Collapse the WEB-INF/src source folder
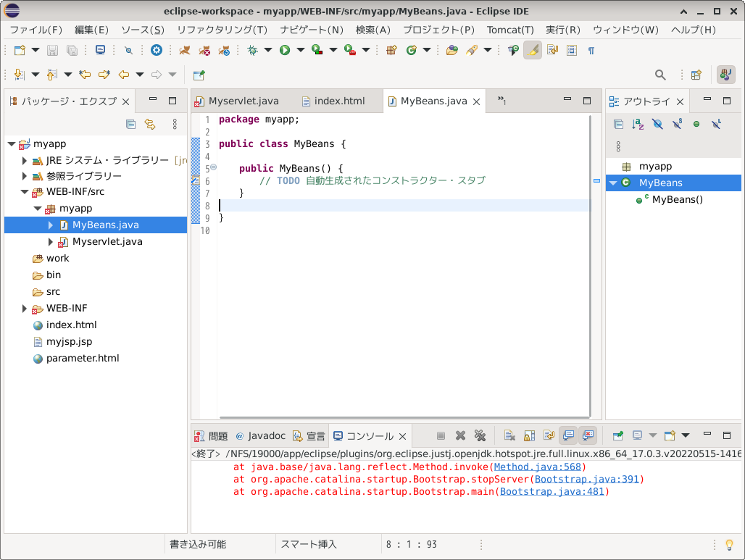Image resolution: width=745 pixels, height=560 pixels. 25,192
